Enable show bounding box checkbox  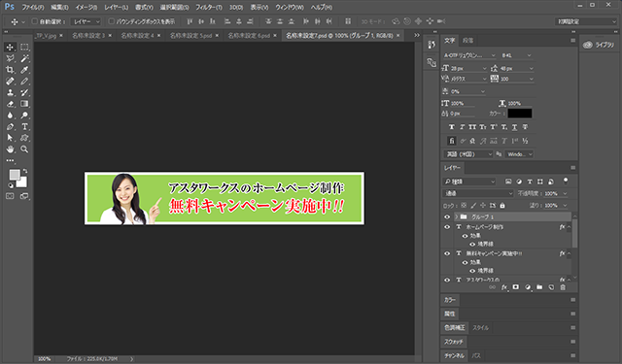(111, 21)
